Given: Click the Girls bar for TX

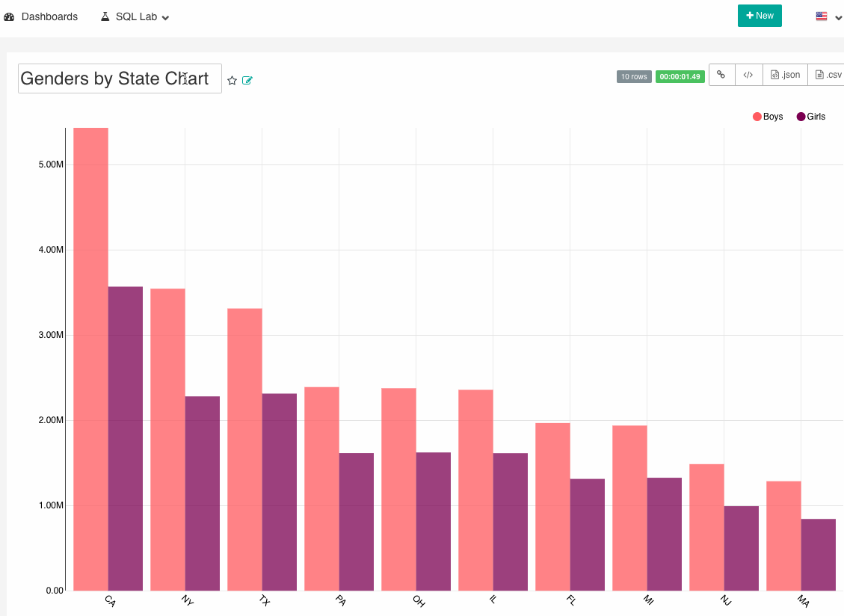Looking at the screenshot, I should tap(280, 492).
